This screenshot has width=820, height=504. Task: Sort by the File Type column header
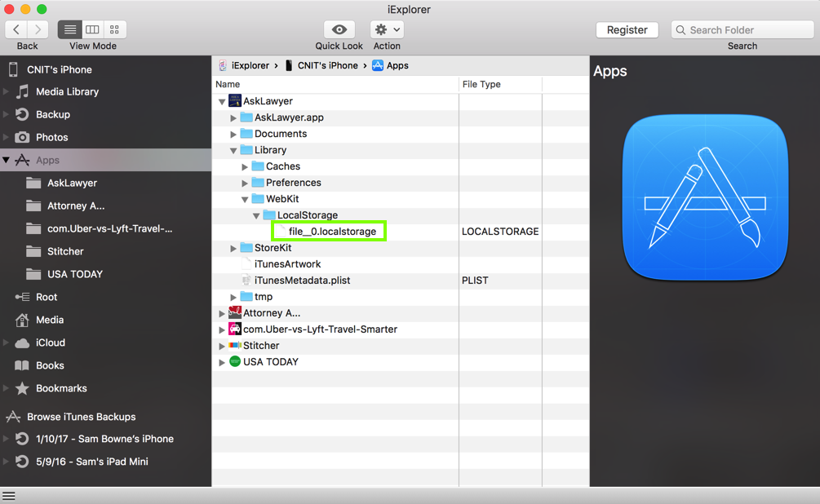500,84
